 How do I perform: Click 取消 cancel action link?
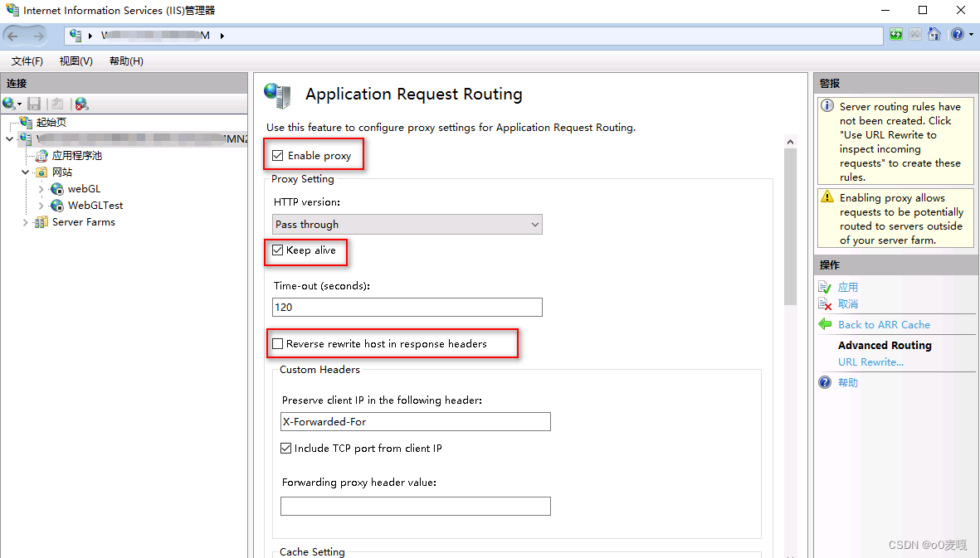(848, 304)
